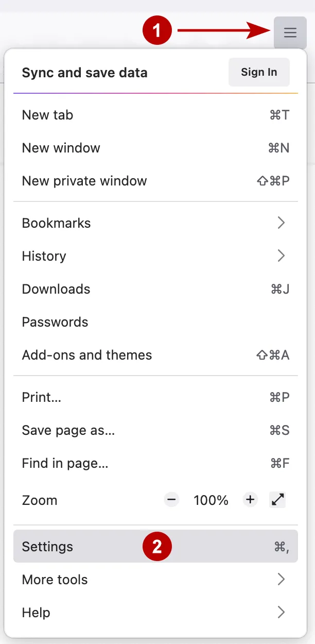The image size is (315, 644).
Task: Open the Help submenu
Action: [x=281, y=612]
